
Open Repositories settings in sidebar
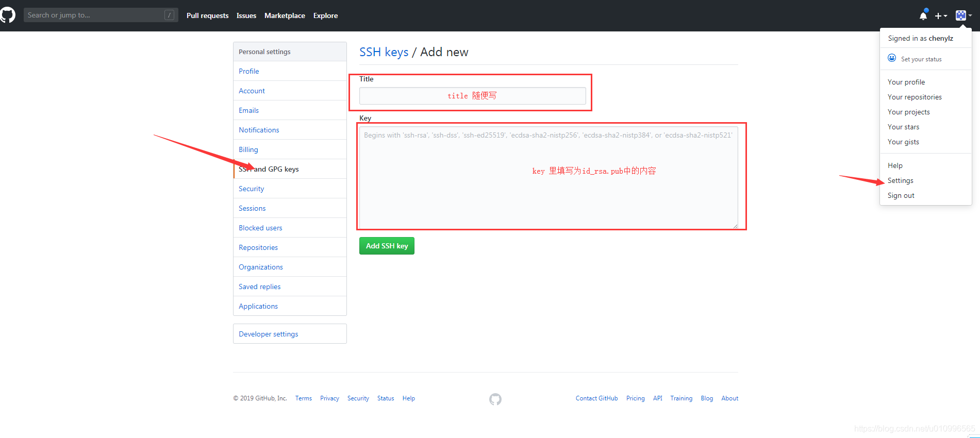coord(290,247)
